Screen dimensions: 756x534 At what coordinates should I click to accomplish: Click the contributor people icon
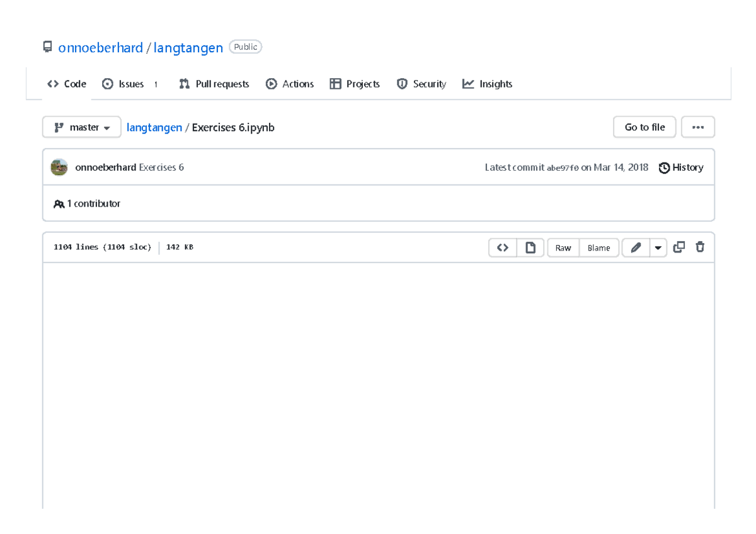tap(59, 204)
